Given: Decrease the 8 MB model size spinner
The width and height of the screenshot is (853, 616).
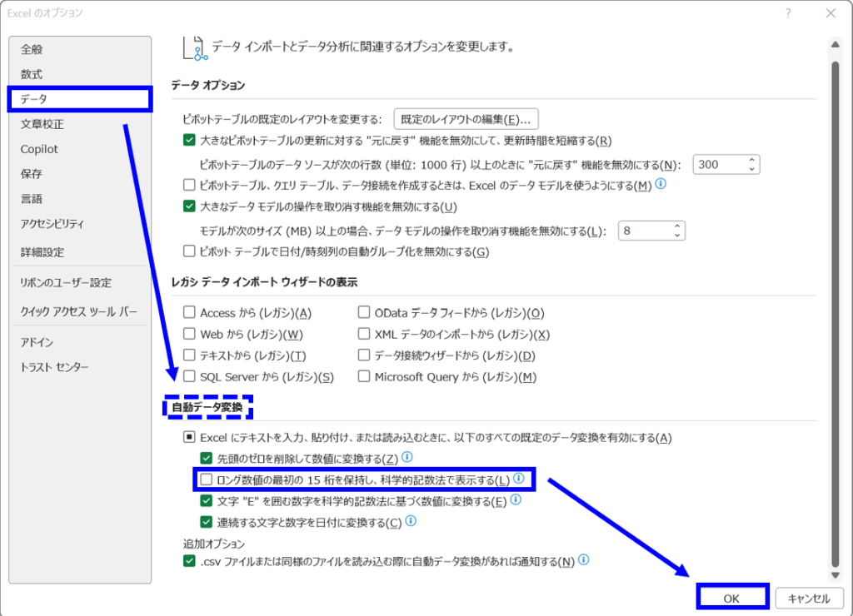Looking at the screenshot, I should pyautogui.click(x=676, y=235).
